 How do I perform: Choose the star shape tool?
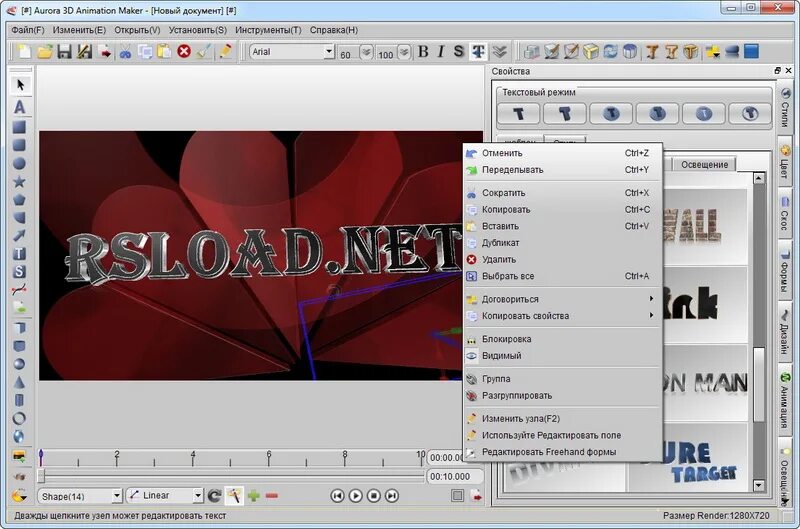[x=19, y=181]
